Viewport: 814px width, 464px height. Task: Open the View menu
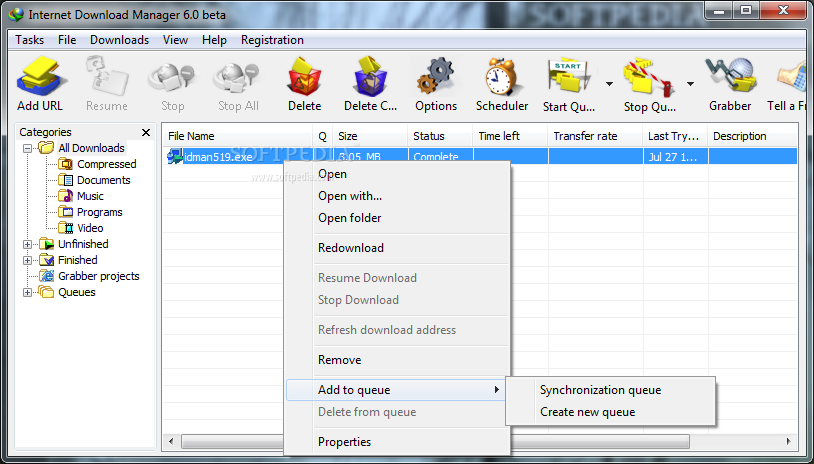click(175, 40)
